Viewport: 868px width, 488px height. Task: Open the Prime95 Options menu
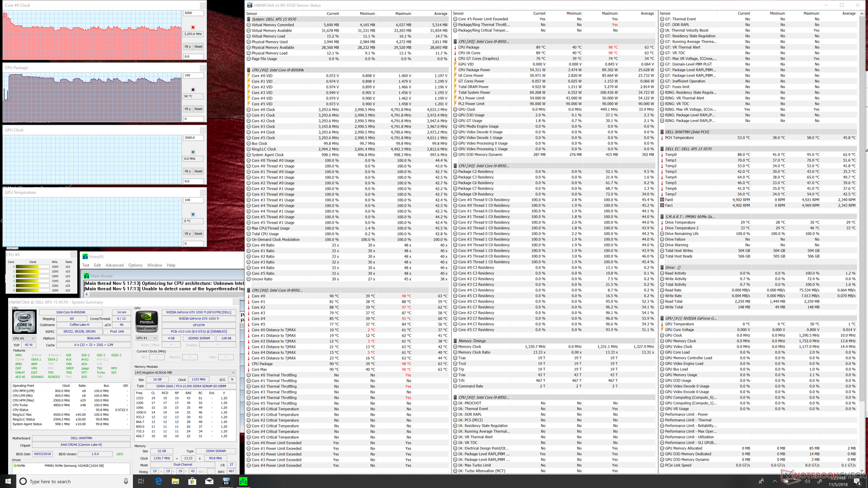point(135,265)
